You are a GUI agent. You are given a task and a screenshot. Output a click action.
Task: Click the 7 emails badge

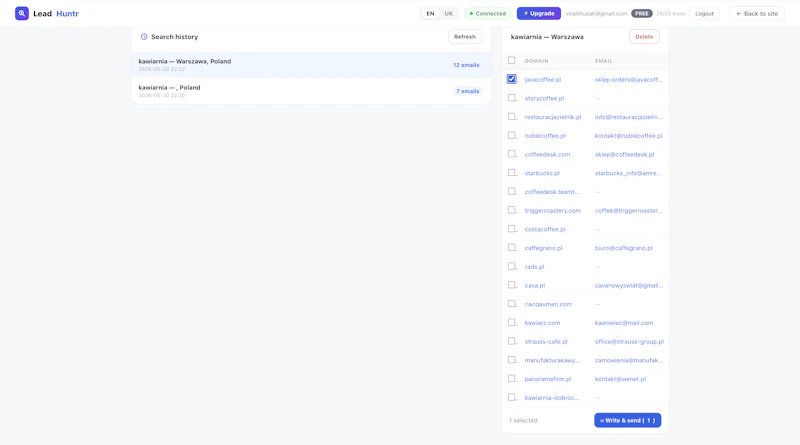467,91
